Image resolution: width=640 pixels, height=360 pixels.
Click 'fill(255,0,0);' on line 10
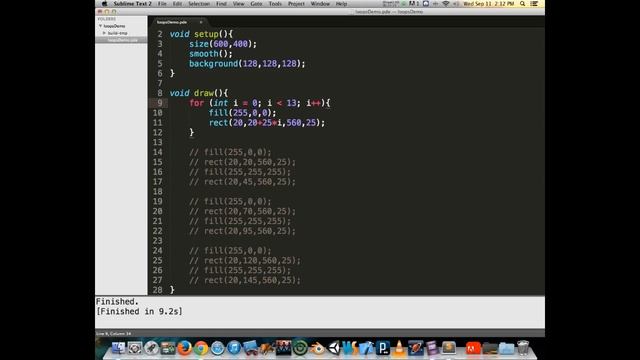(242, 113)
